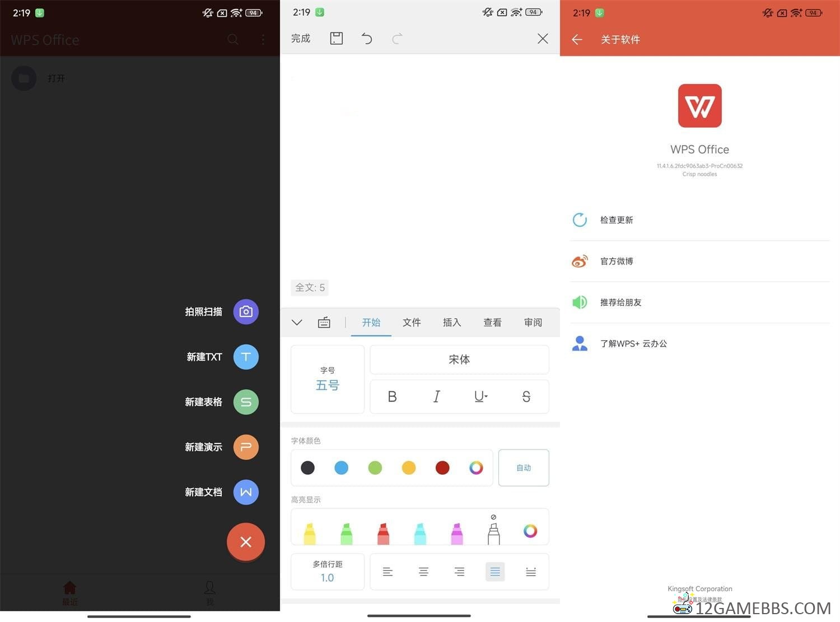
Task: Choose the red font color
Action: tap(442, 467)
